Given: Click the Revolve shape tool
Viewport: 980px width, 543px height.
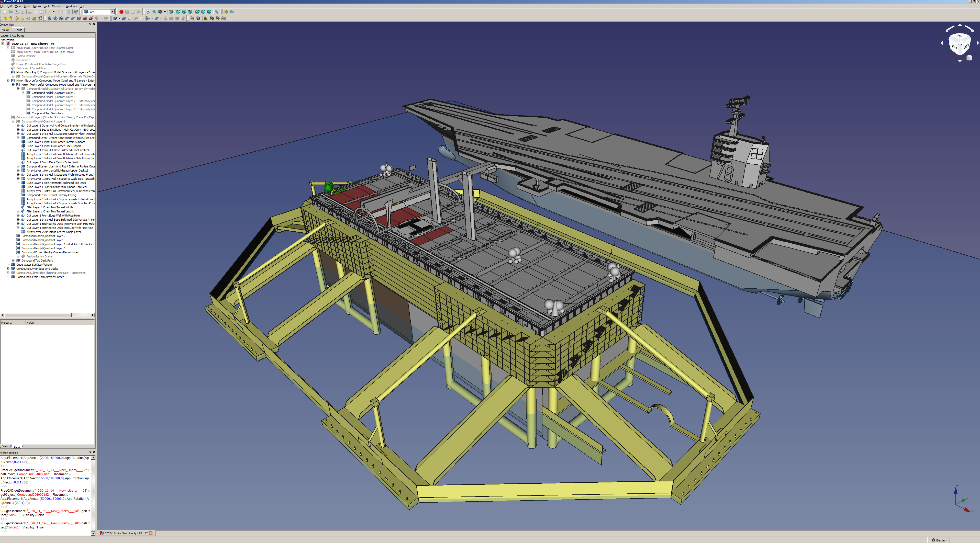Looking at the screenshot, I should click(x=55, y=18).
